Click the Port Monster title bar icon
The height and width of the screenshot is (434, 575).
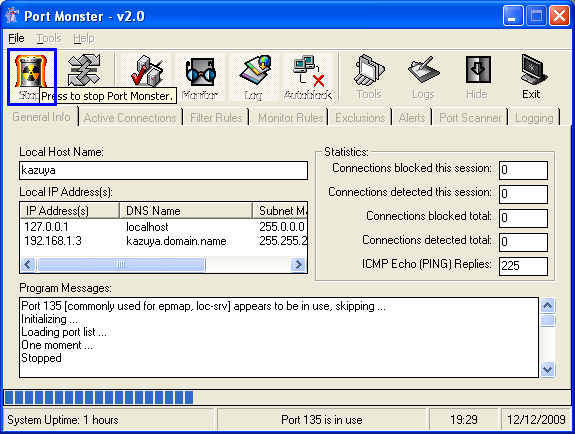tap(12, 16)
